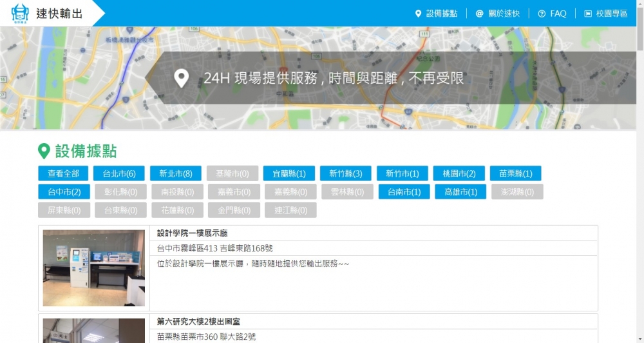Click the 澎湖縣(0) filter button

tap(518, 191)
